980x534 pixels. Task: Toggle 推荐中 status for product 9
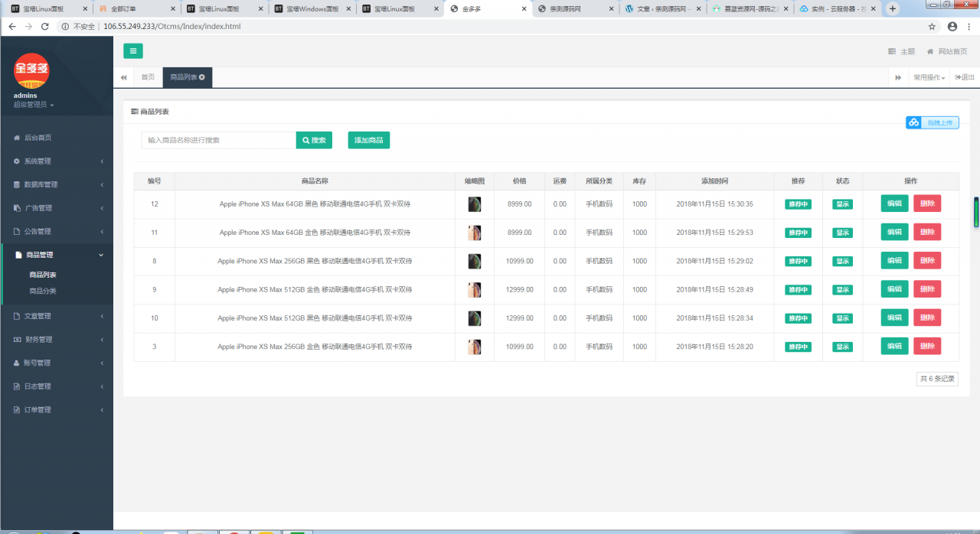798,290
